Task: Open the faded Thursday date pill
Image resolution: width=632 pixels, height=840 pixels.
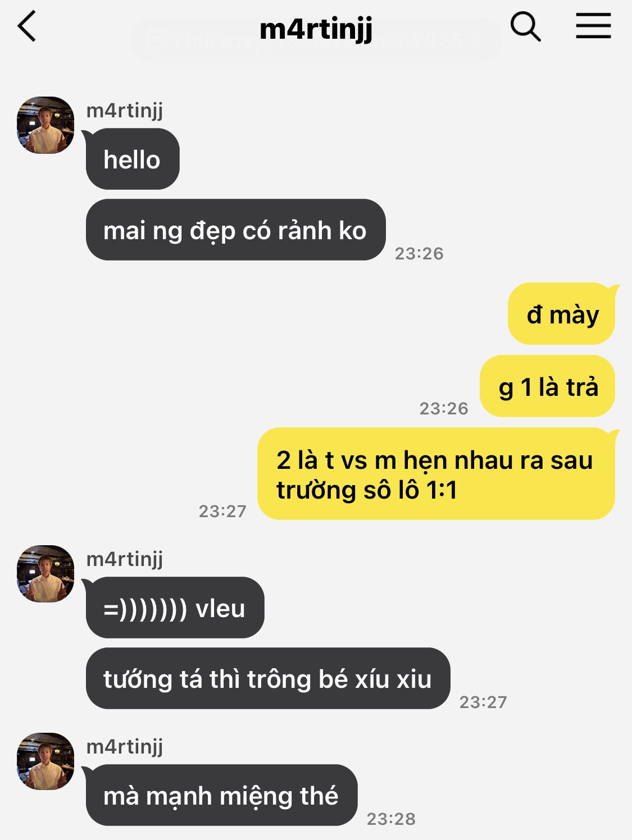Action: (316, 40)
